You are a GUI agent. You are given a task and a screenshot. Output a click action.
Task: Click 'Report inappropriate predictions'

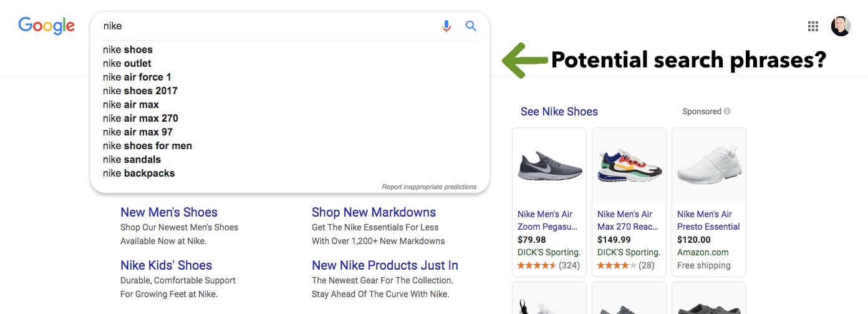point(429,187)
